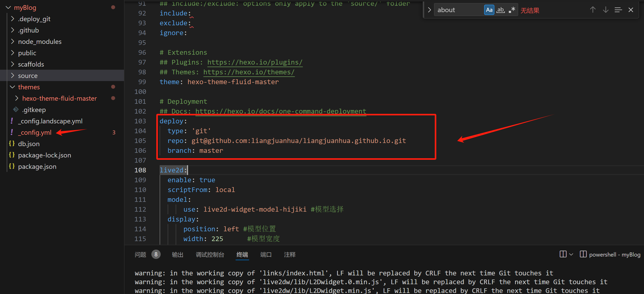Screen dimensions: 644x294
Task: Click the modified dot beside themes folder
Action: (x=113, y=87)
